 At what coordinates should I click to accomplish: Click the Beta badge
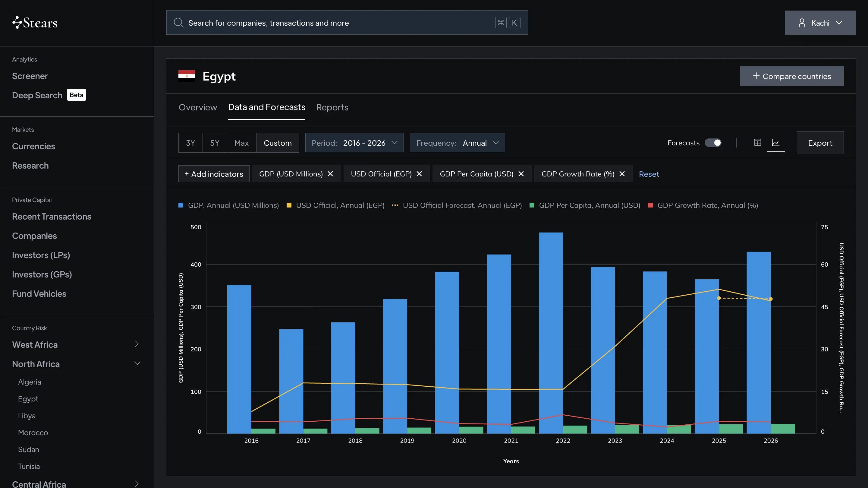77,95
